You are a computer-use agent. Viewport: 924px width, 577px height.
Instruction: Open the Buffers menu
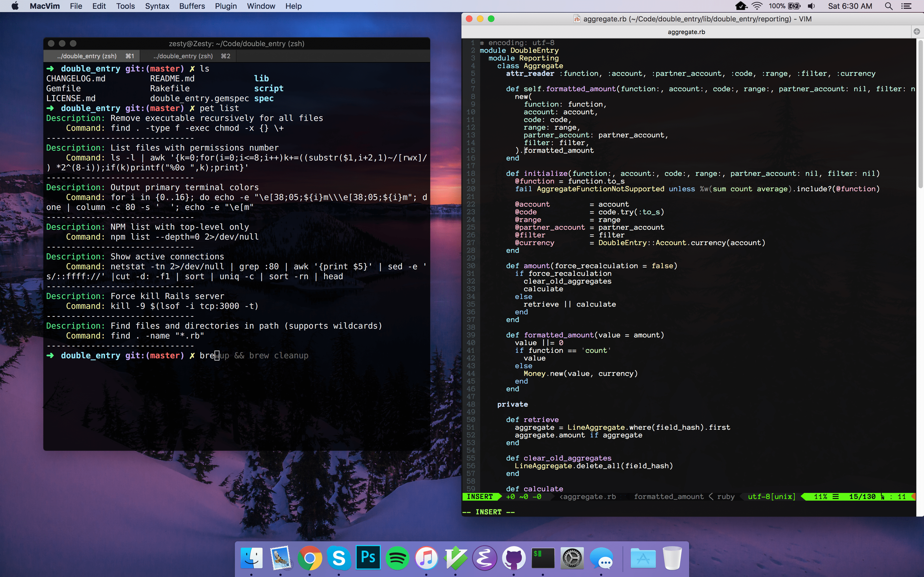coord(192,6)
